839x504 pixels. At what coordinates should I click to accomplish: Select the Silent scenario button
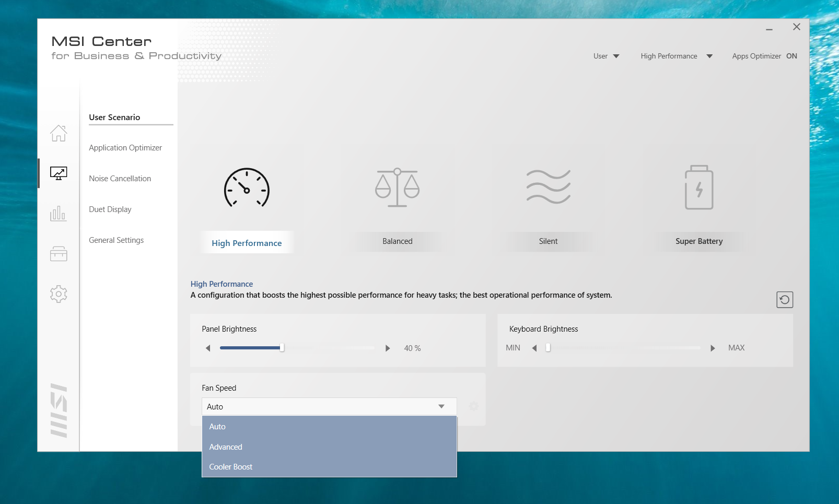click(x=549, y=241)
